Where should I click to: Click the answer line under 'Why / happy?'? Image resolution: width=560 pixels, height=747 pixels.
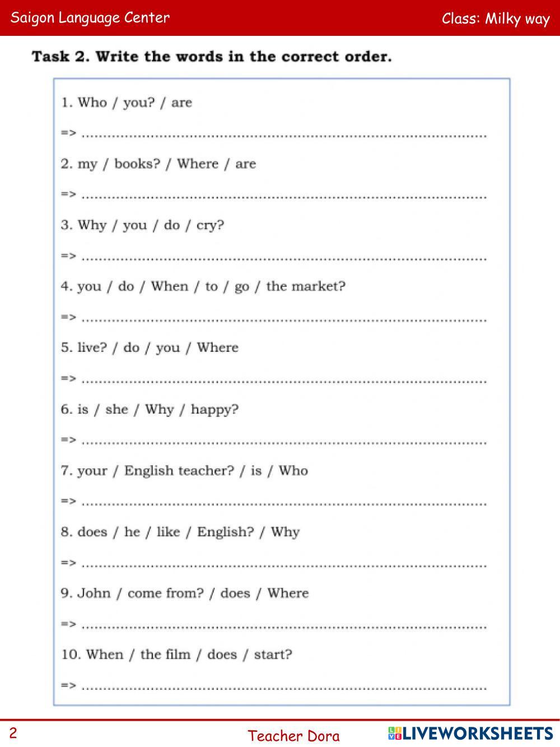click(x=284, y=440)
